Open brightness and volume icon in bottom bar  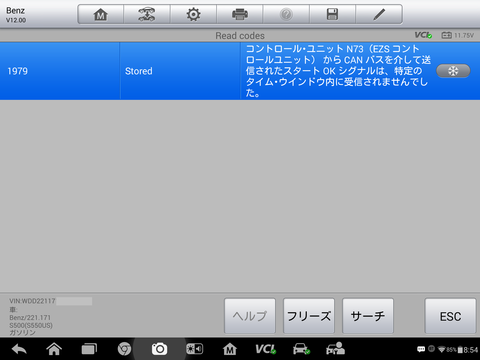pos(195,349)
